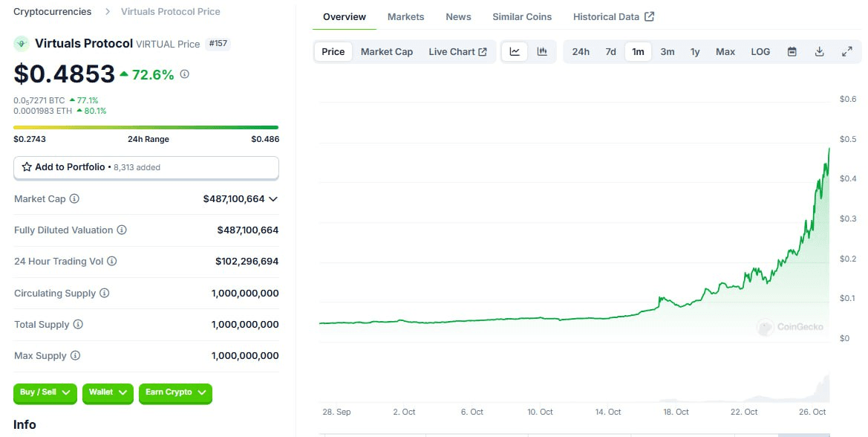Open Buy / Sell dropdown
The image size is (868, 437).
(45, 392)
